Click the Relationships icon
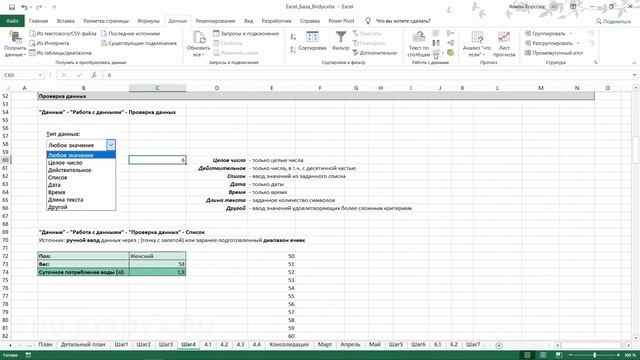Image resolution: width=640 pixels, height=360 pixels. (451, 43)
